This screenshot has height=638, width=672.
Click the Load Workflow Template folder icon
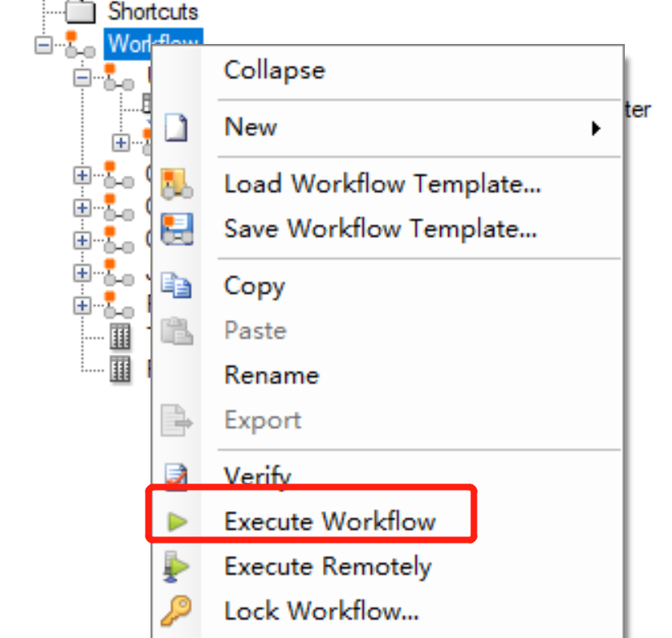coord(177,184)
